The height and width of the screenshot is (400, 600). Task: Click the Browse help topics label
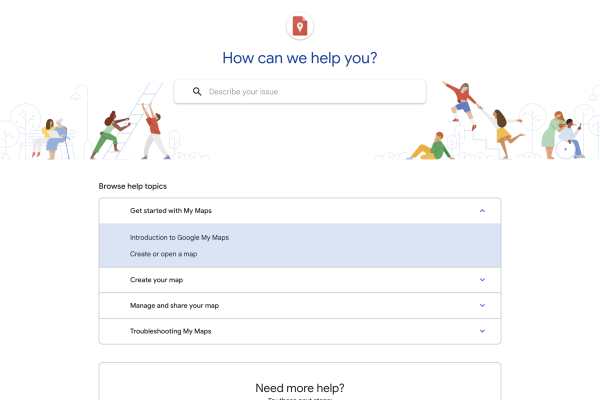pyautogui.click(x=133, y=186)
